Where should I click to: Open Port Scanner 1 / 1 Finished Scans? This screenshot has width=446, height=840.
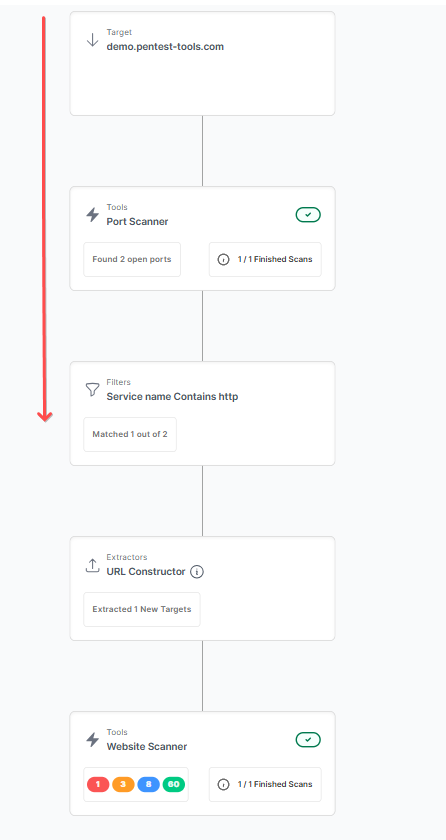click(x=265, y=259)
